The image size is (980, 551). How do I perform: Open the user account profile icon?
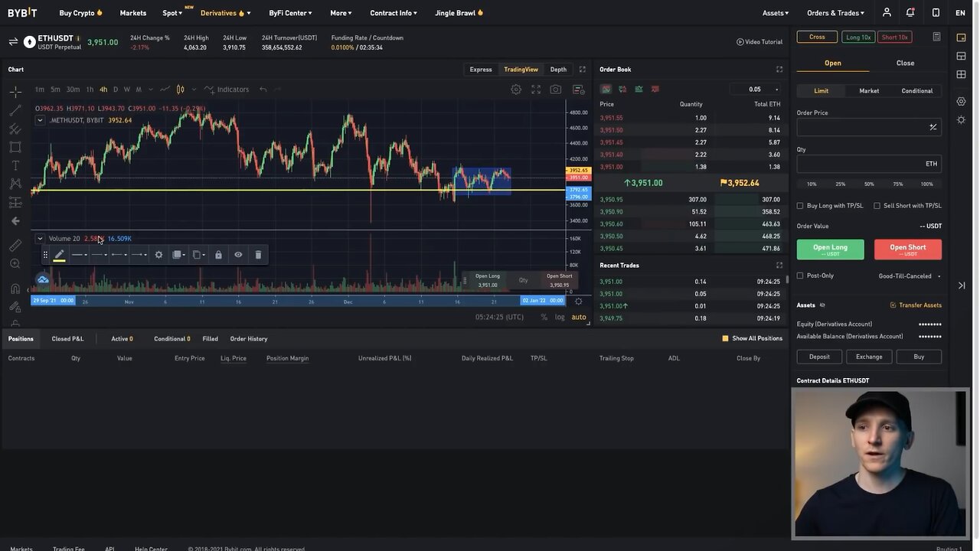(887, 12)
